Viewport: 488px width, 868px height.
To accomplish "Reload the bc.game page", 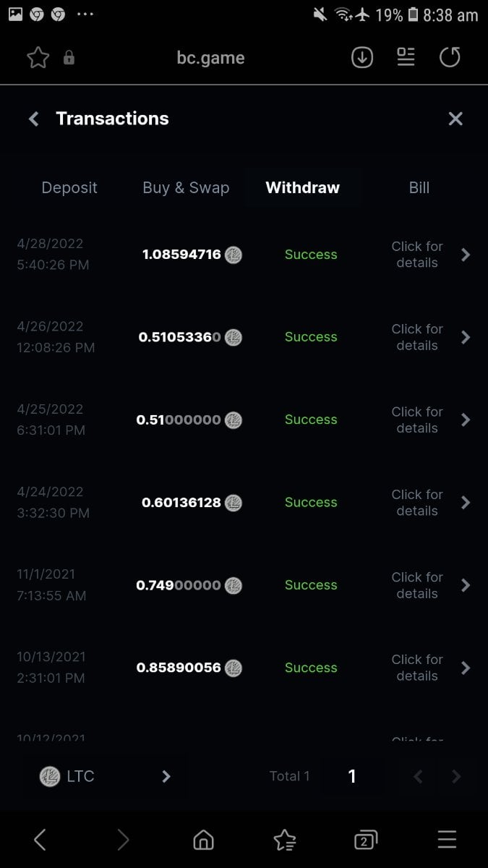I will click(450, 58).
